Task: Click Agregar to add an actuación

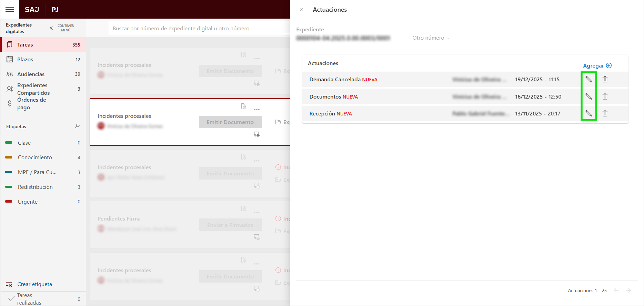Action: (597, 65)
